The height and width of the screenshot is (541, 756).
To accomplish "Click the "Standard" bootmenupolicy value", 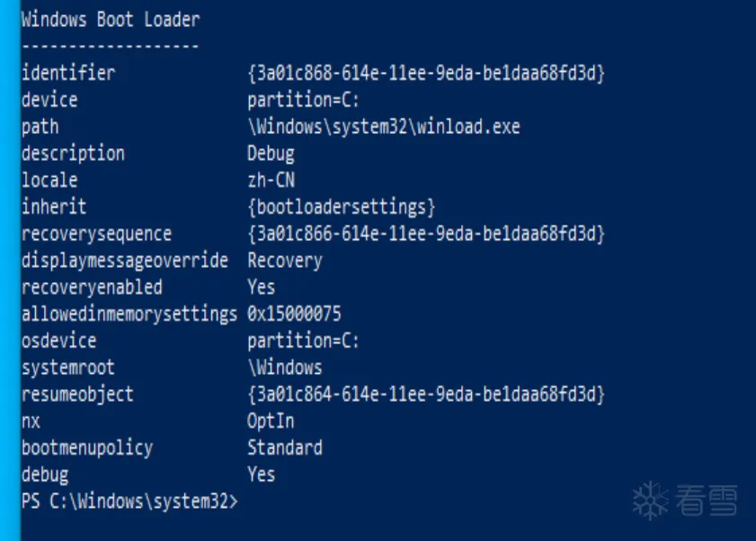I will click(284, 448).
